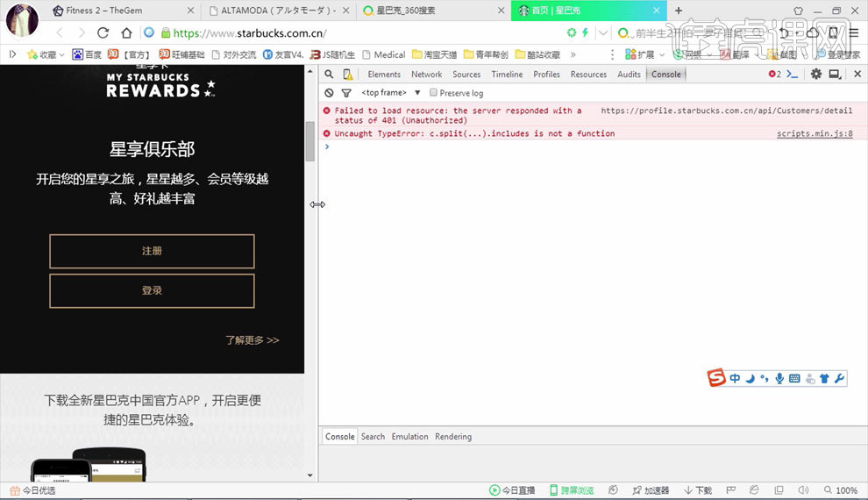Click the DevTools dock side icon
The width and height of the screenshot is (868, 500).
(x=835, y=74)
